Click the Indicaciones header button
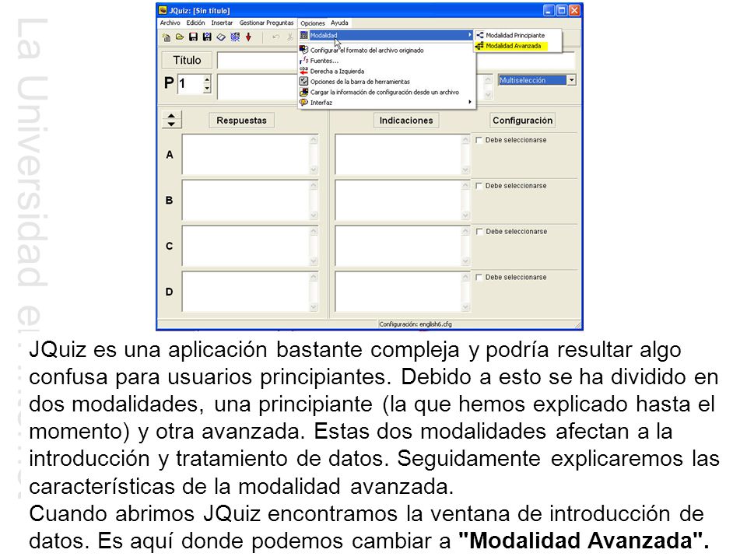 coord(406,121)
